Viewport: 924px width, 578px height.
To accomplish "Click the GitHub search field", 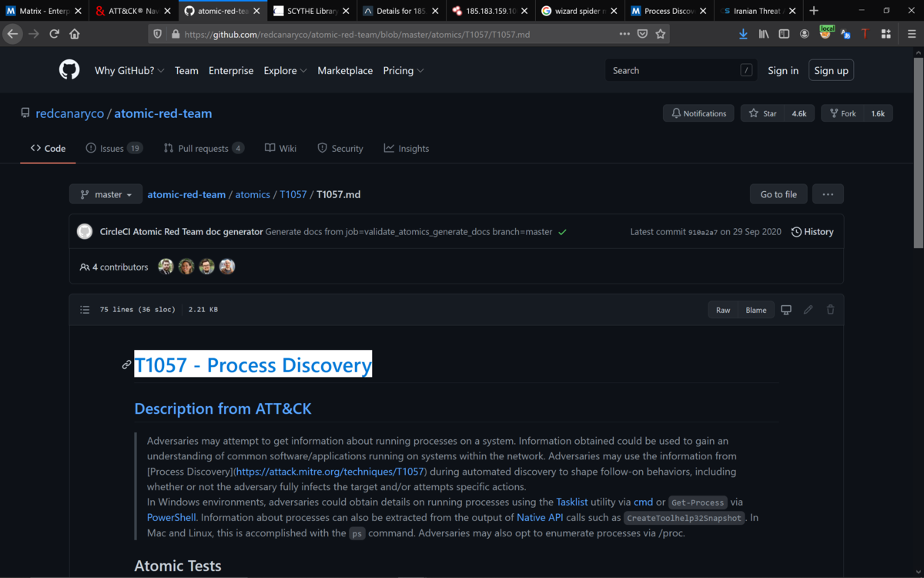I will point(681,70).
